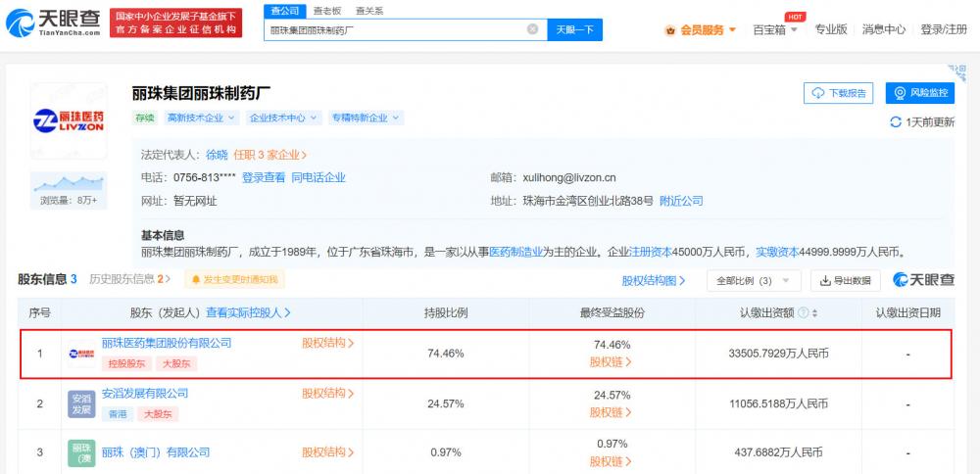Open 历史股东信息 2 tab
Screen dimensions: 980x474
[129, 279]
